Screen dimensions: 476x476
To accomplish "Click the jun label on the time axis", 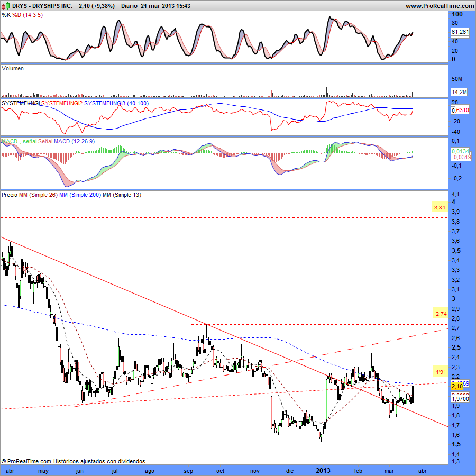I will (x=79, y=471).
